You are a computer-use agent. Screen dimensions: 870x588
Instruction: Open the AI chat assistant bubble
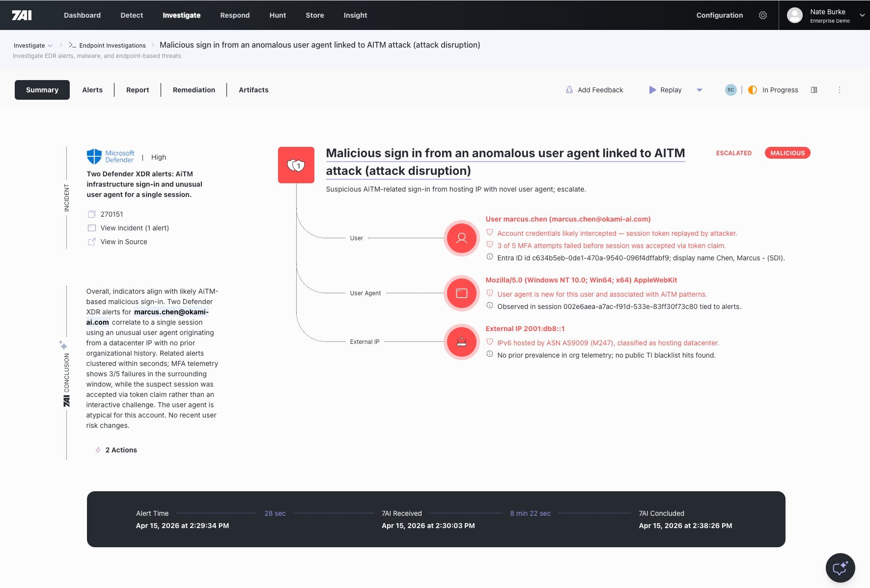(x=840, y=568)
